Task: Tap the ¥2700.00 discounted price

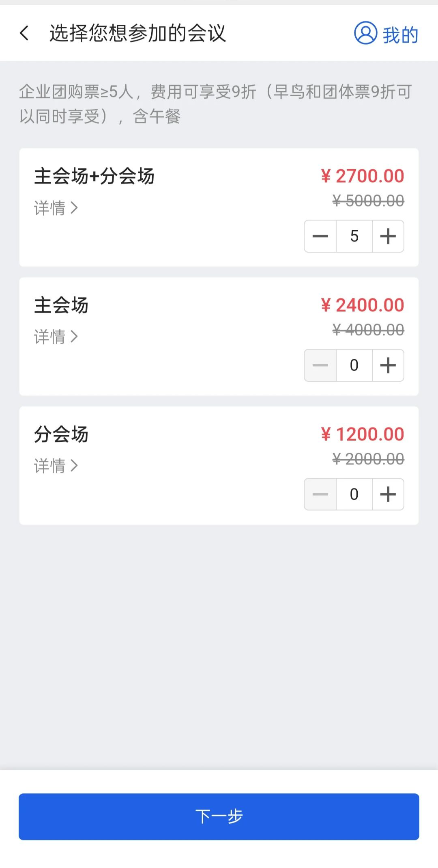Action: tap(363, 176)
